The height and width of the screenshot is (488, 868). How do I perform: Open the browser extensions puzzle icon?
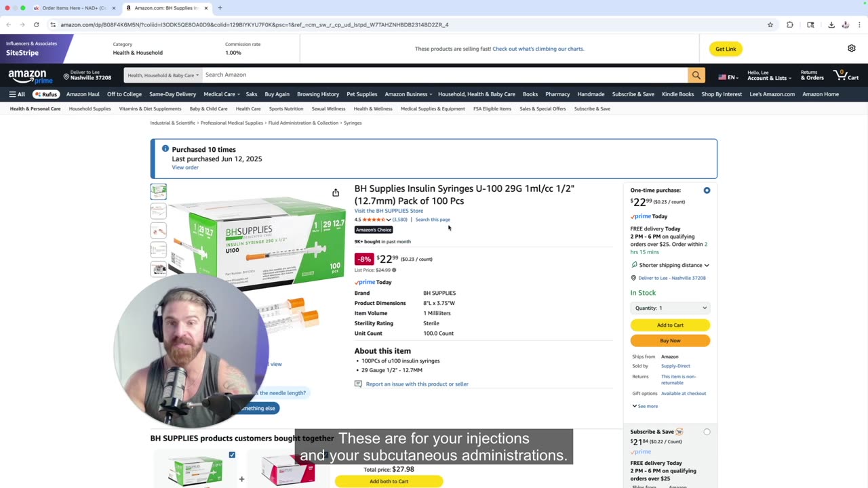click(790, 24)
